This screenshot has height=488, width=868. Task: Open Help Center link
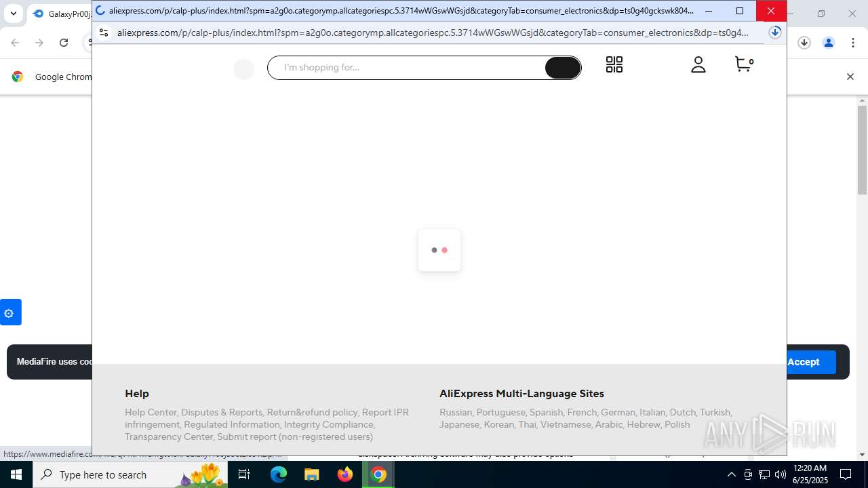[x=151, y=412]
